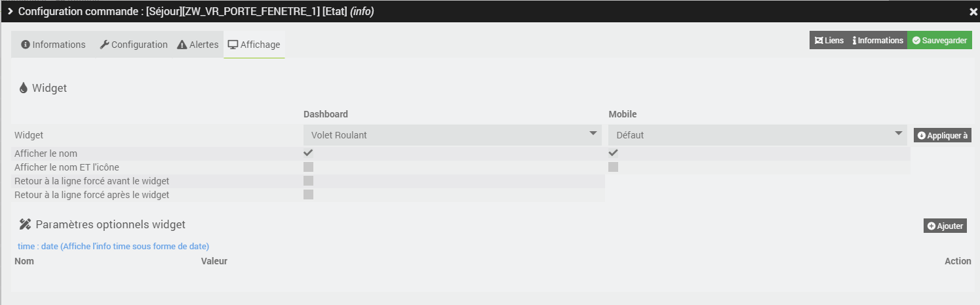Click the Appliquer à button
Image resolution: width=980 pixels, height=305 pixels.
tap(943, 136)
